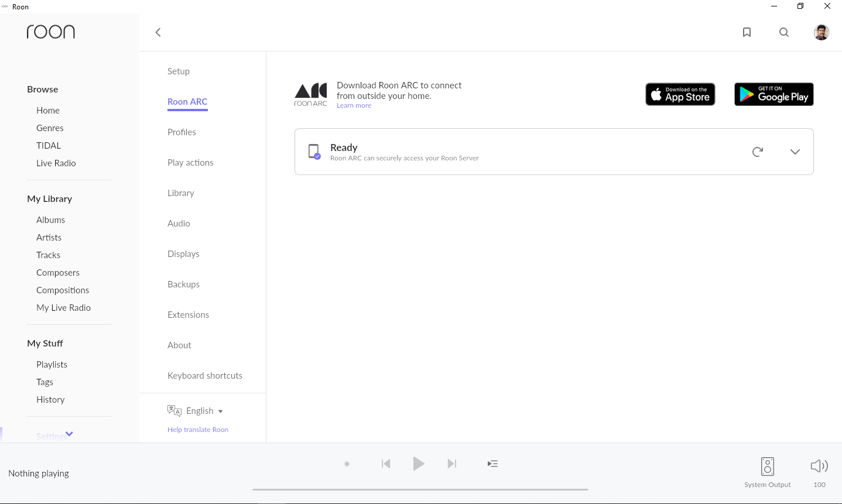Screen dimensions: 842x504
Task: Collapse the Settings section in sidebar
Action: pos(69,434)
